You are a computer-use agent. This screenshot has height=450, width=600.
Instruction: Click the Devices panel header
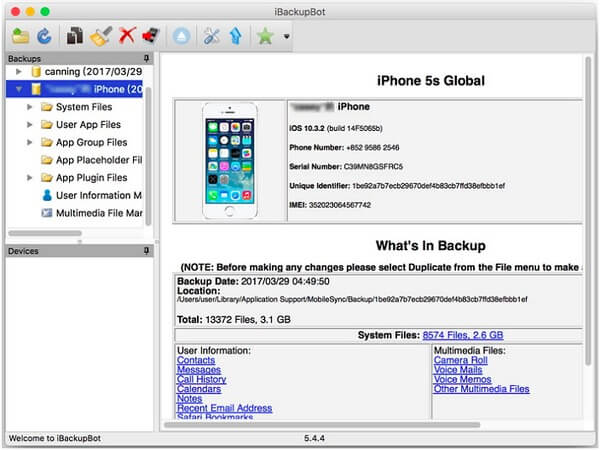pyautogui.click(x=80, y=251)
